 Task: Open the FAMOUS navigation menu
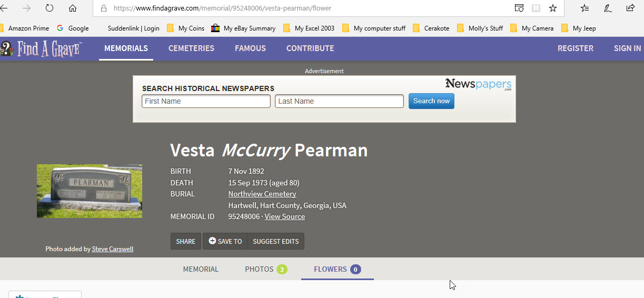coord(250,48)
